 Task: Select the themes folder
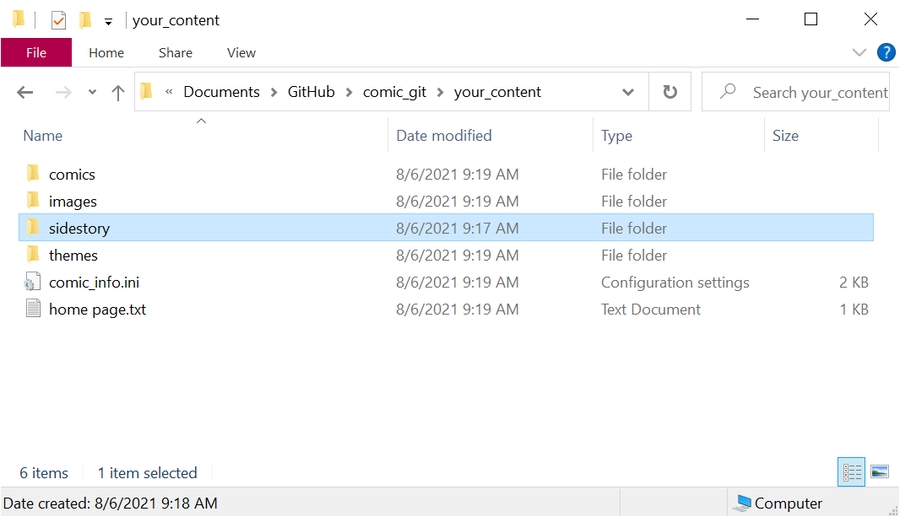[73, 255]
